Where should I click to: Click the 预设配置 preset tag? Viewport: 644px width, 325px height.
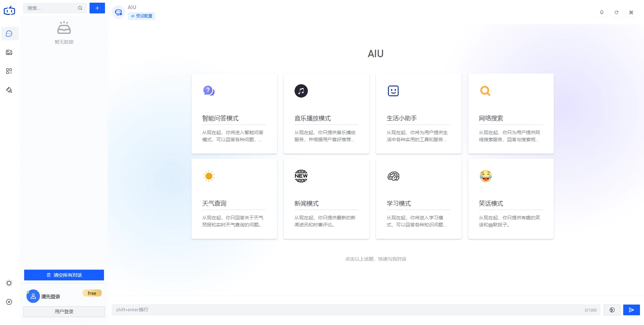coord(142,16)
